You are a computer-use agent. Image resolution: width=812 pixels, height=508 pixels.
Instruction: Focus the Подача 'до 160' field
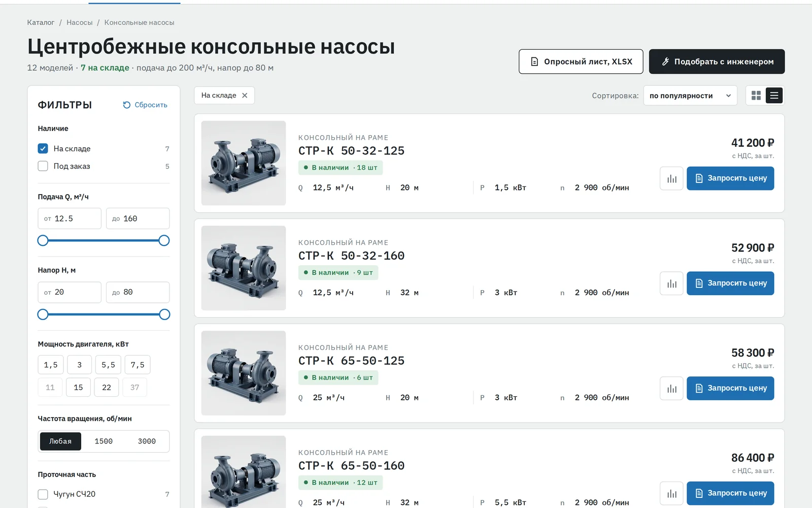(138, 218)
